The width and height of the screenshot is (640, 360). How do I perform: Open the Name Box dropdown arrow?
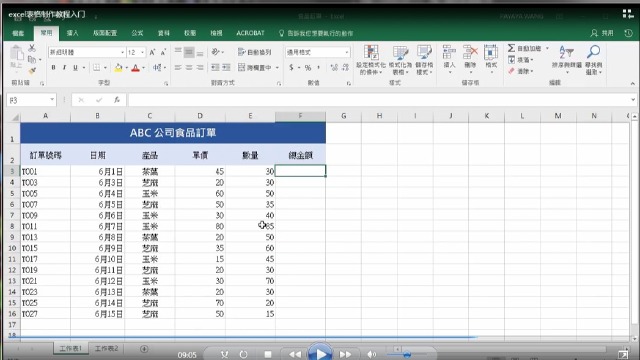[x=52, y=100]
